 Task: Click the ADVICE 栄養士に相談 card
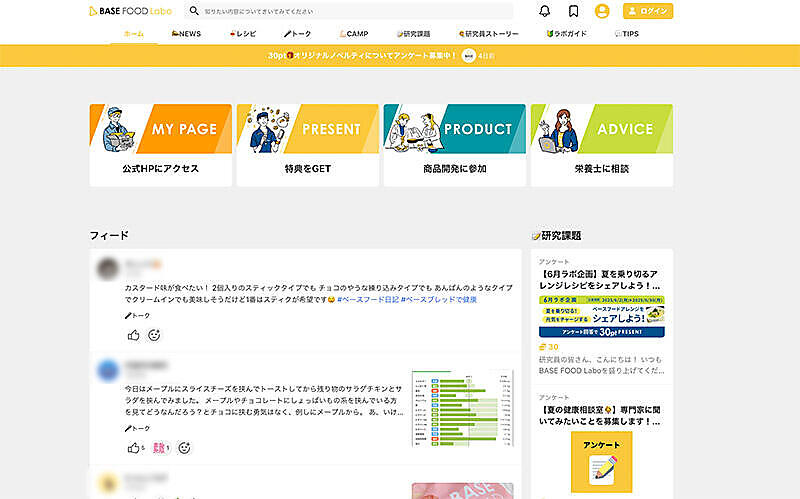(601, 145)
